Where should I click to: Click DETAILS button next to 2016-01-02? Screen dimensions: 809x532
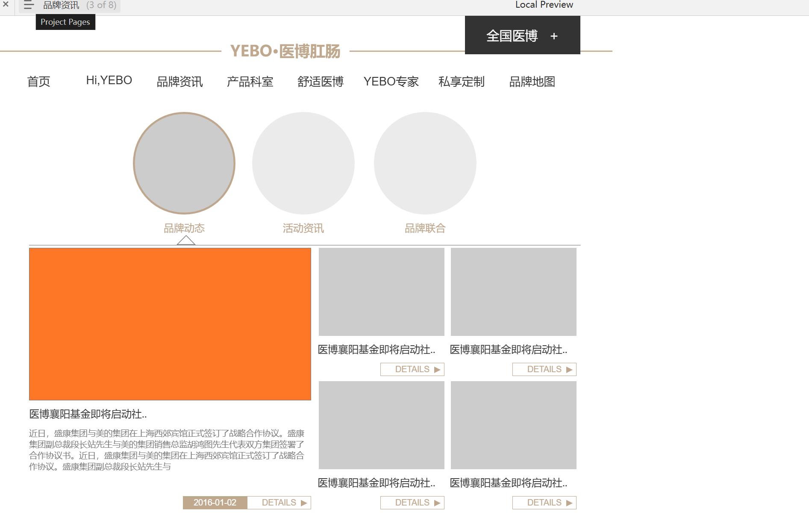(279, 503)
